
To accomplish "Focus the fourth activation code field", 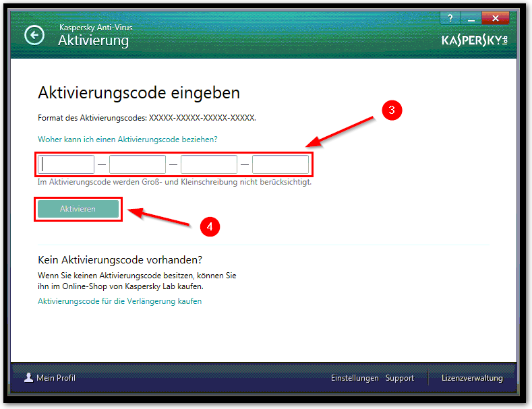I will (280, 164).
